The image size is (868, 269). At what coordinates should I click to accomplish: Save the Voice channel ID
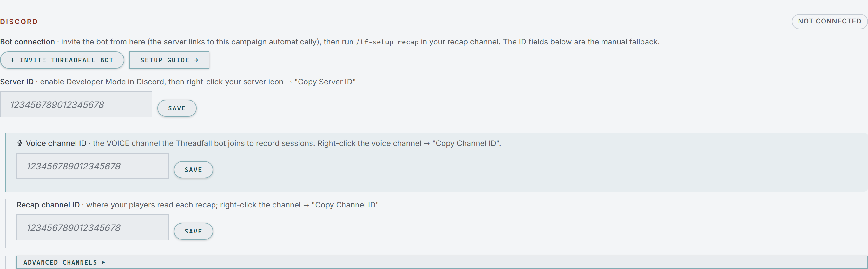coord(194,170)
